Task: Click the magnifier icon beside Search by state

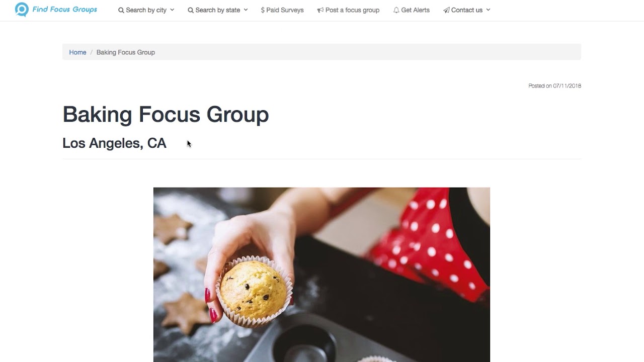Action: (x=191, y=10)
